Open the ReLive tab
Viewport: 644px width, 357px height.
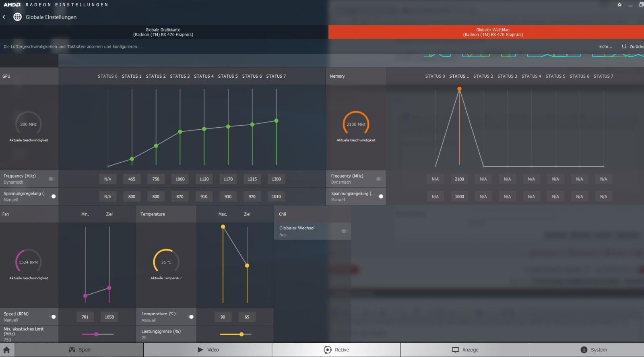pos(336,350)
